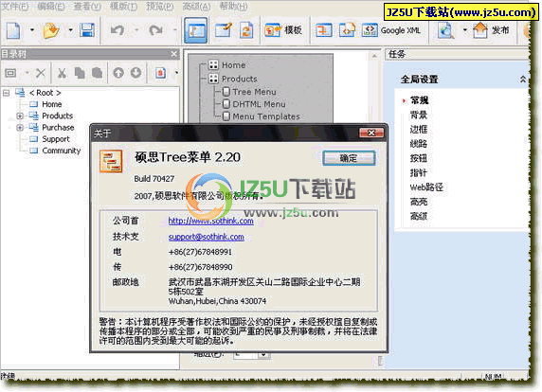
Task: Select the 高亮 setting in the task panel
Action: pos(419,202)
